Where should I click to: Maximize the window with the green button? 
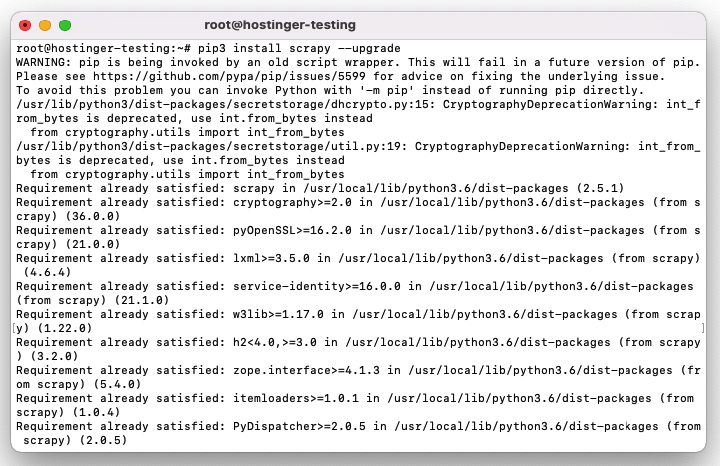tap(65, 25)
